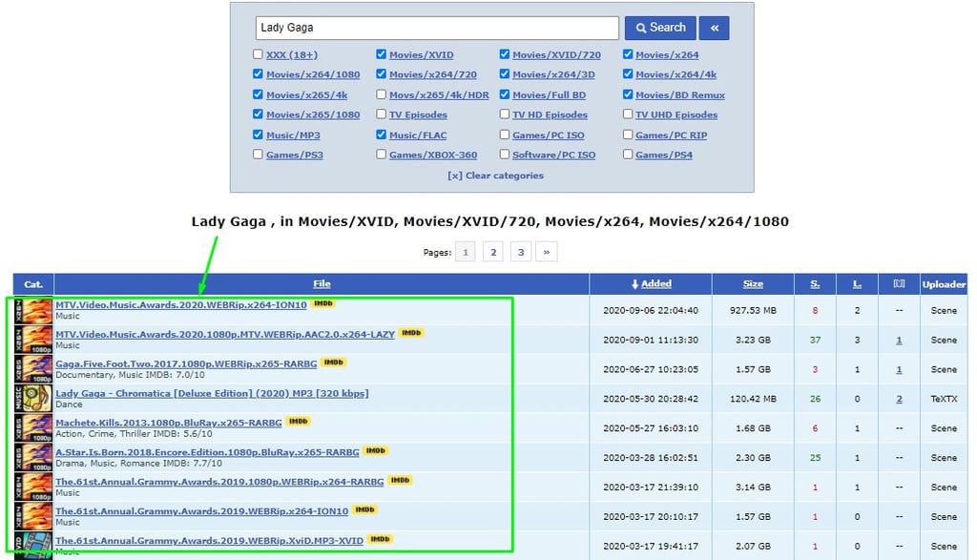
Task: Uncheck the Music/FLAC checkbox
Action: point(381,135)
